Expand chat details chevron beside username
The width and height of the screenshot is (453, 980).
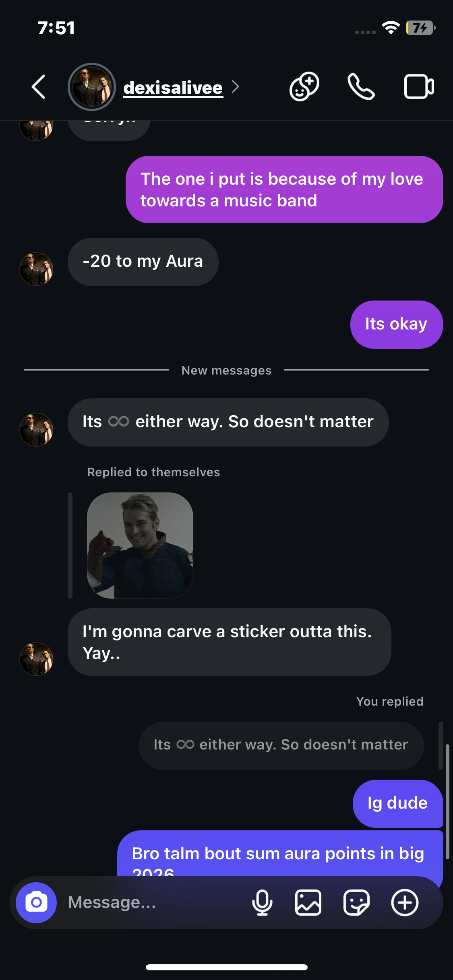pyautogui.click(x=236, y=86)
